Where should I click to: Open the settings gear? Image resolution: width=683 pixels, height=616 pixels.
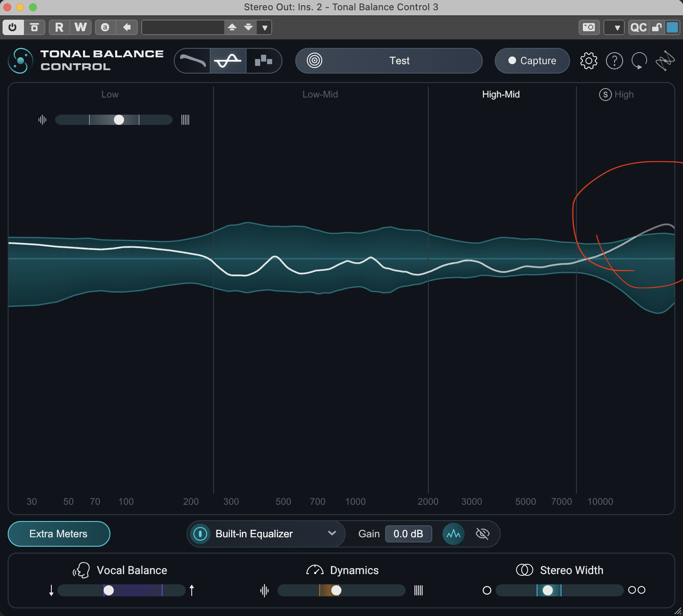[x=589, y=61]
